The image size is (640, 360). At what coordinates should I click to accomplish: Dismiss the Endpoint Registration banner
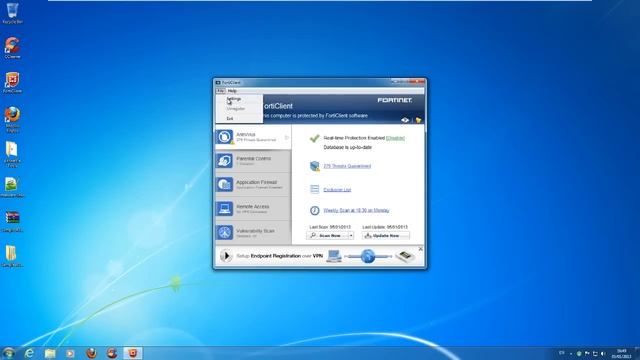[x=420, y=249]
